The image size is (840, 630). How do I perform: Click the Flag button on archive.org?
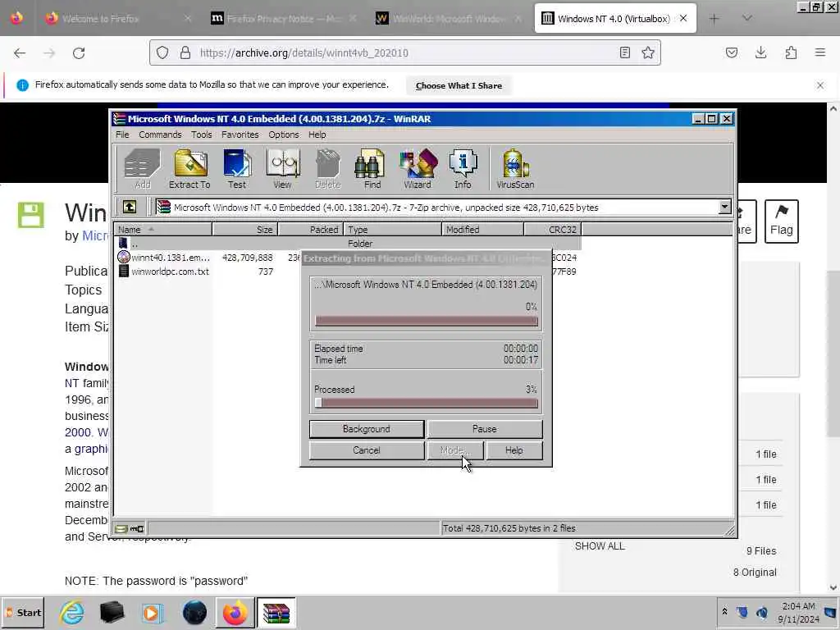coord(781,221)
